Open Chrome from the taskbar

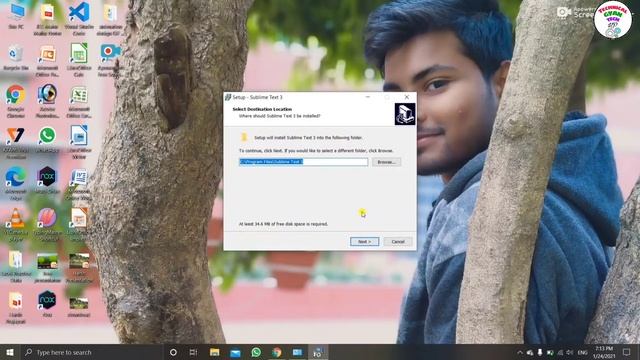pos(277,352)
